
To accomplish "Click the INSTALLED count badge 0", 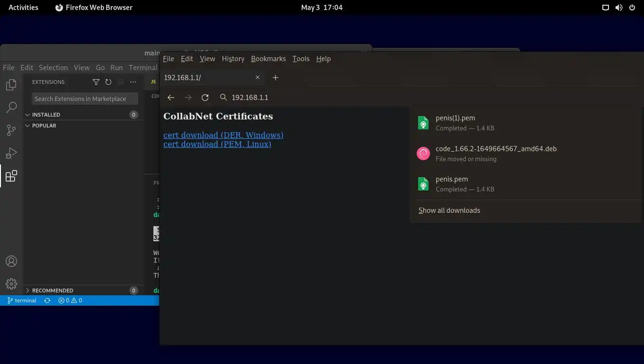I will point(134,115).
